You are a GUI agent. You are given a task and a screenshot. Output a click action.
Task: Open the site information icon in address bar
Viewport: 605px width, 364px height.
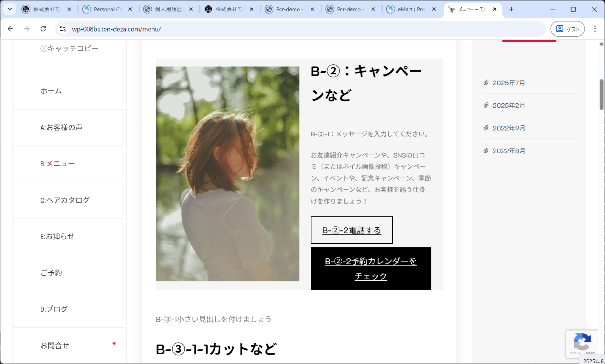[63, 29]
